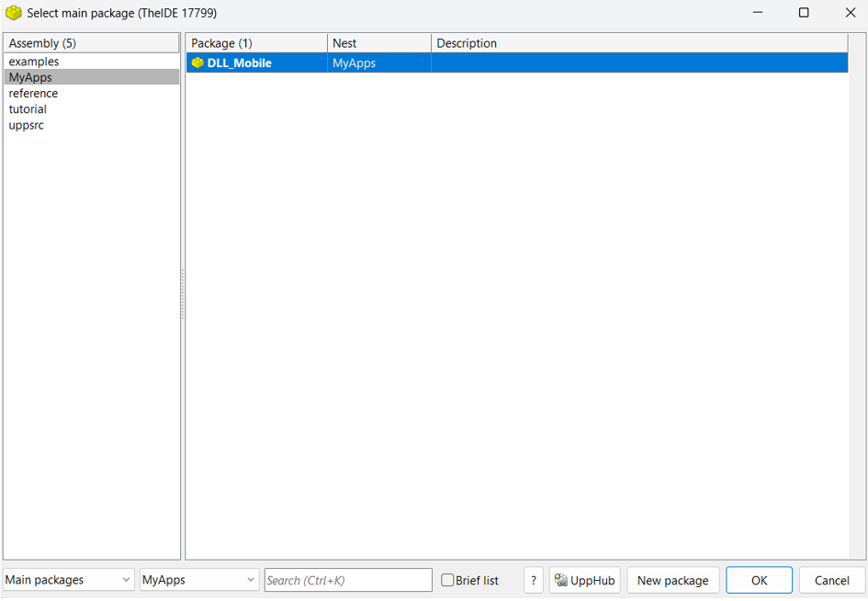
Task: Click the TheIDE cube icon in title bar
Action: pyautogui.click(x=13, y=13)
